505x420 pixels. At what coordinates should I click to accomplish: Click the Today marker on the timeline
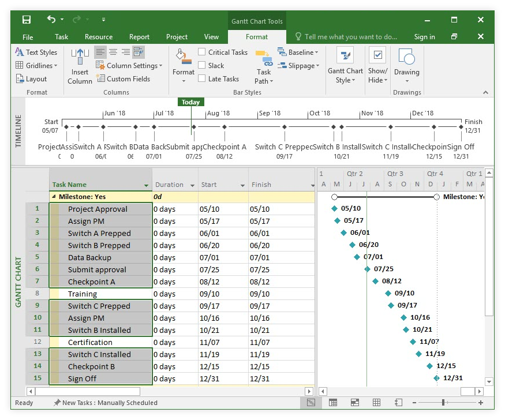[190, 102]
